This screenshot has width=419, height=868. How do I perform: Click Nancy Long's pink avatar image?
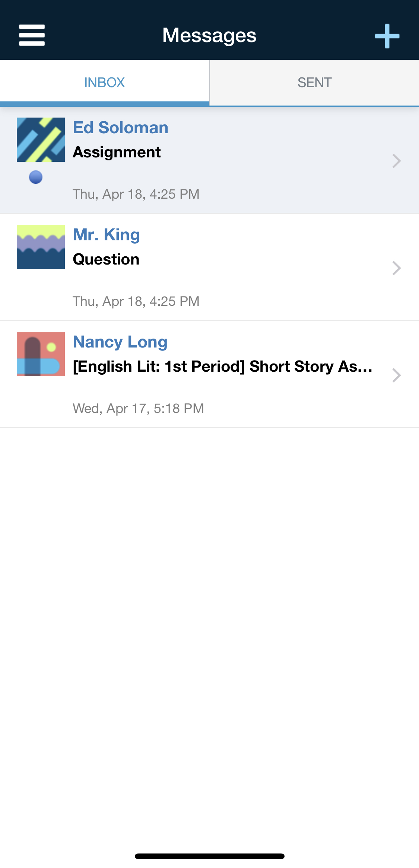click(41, 354)
